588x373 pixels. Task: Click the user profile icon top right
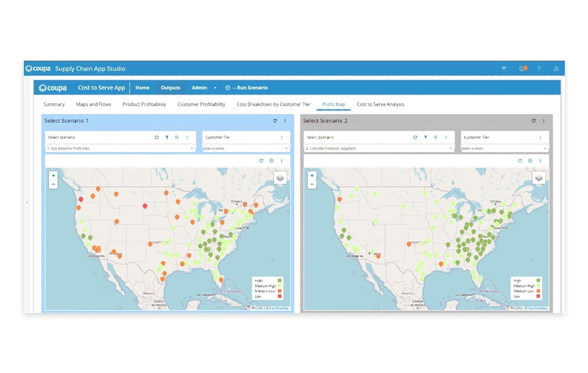click(x=557, y=69)
